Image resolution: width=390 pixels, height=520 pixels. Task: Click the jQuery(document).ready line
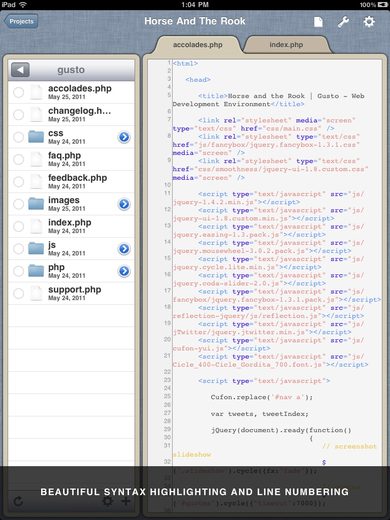tap(281, 430)
